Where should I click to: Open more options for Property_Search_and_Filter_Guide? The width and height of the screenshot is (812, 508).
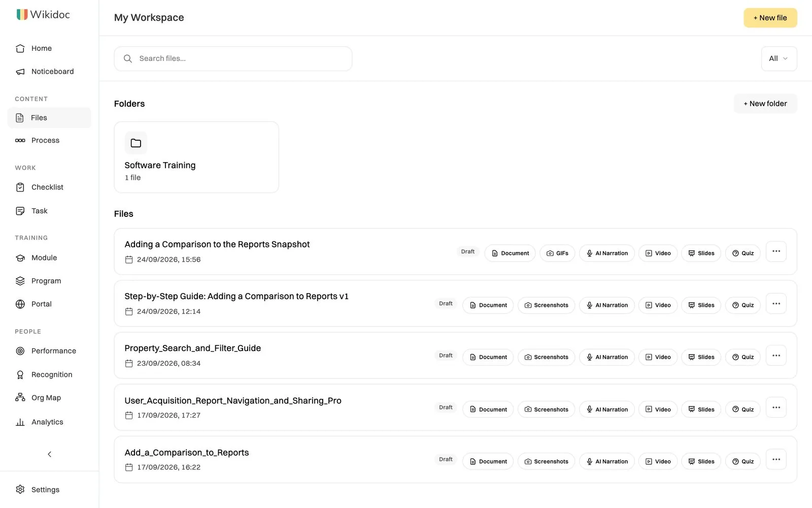(x=776, y=356)
